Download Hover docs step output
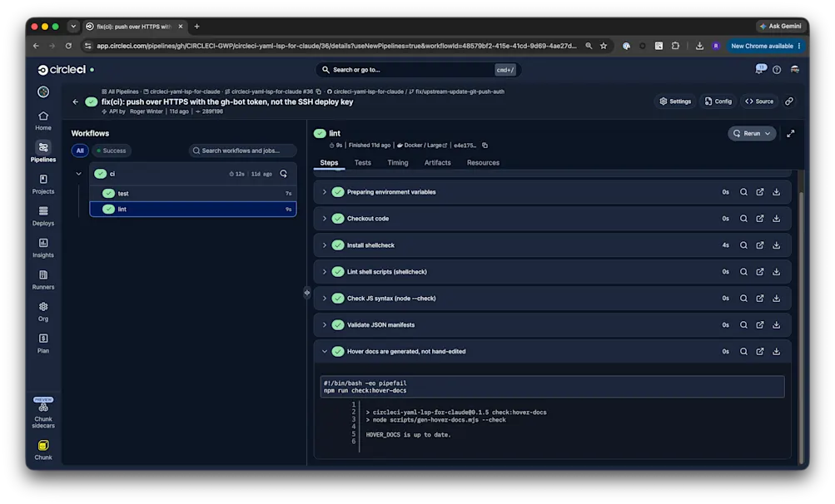 tap(777, 352)
